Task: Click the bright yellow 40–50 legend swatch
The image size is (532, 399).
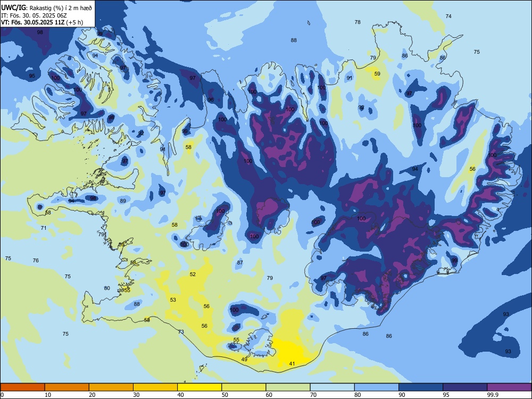Action: click(x=199, y=387)
